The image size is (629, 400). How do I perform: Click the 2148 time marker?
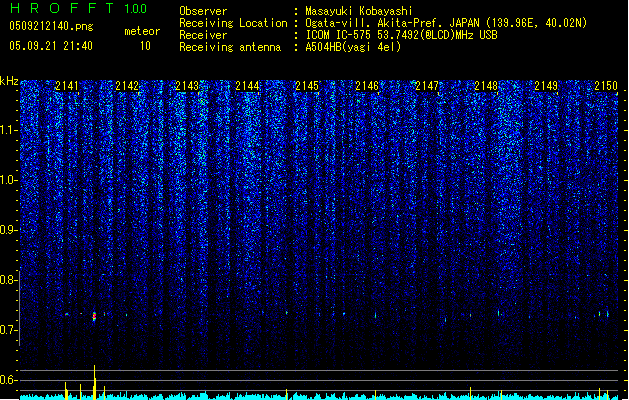(x=486, y=86)
